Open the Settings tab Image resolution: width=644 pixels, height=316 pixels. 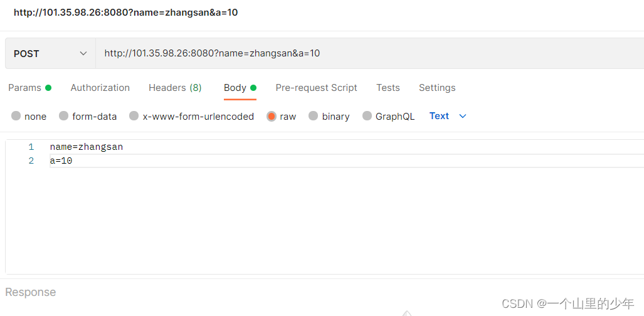click(437, 88)
